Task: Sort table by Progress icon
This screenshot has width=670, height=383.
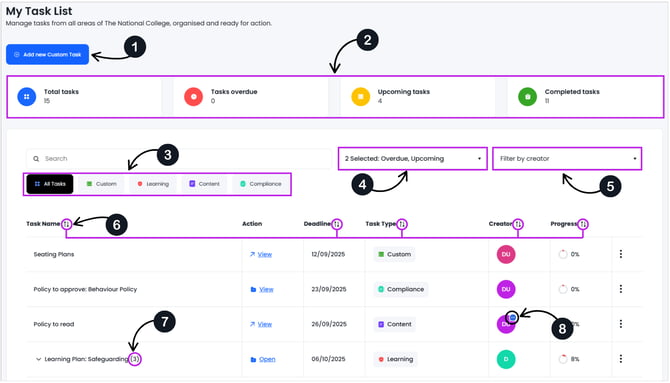Action: tap(583, 224)
